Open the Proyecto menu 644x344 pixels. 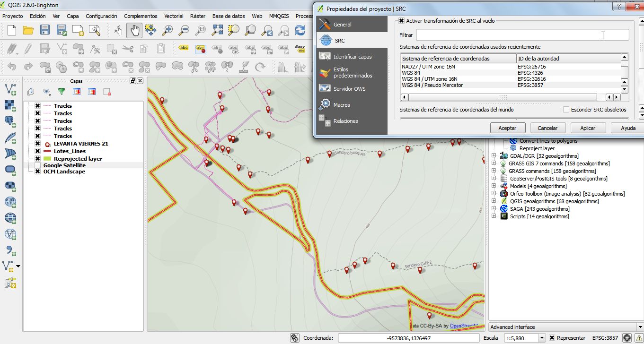pyautogui.click(x=13, y=16)
